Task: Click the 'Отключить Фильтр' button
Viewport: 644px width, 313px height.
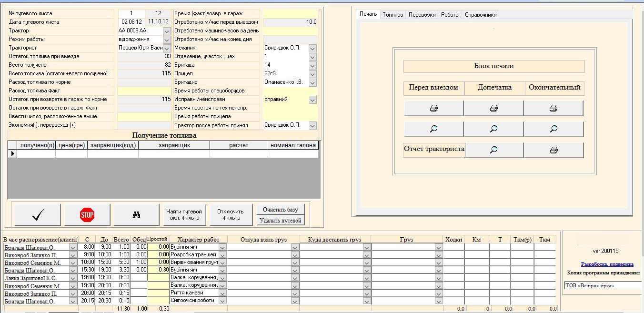Action: pos(231,215)
